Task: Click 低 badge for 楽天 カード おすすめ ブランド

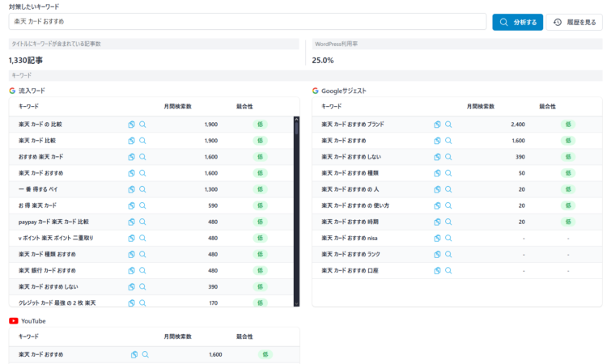Action: click(x=568, y=125)
